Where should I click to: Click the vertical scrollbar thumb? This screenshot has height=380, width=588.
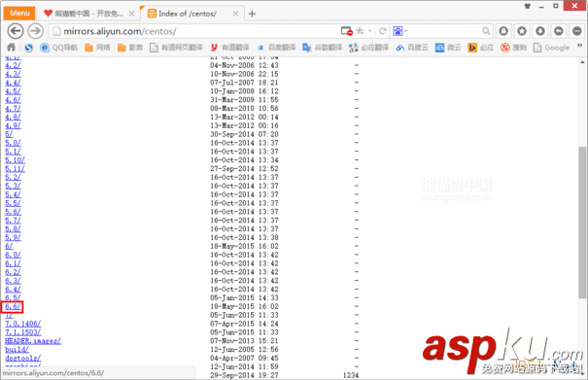(x=582, y=222)
